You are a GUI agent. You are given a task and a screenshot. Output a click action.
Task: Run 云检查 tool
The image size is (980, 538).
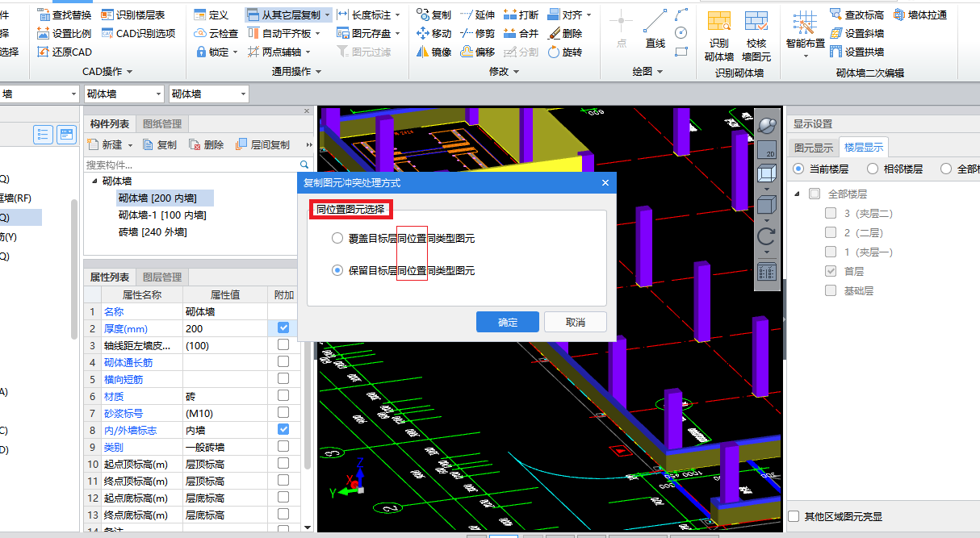(216, 33)
